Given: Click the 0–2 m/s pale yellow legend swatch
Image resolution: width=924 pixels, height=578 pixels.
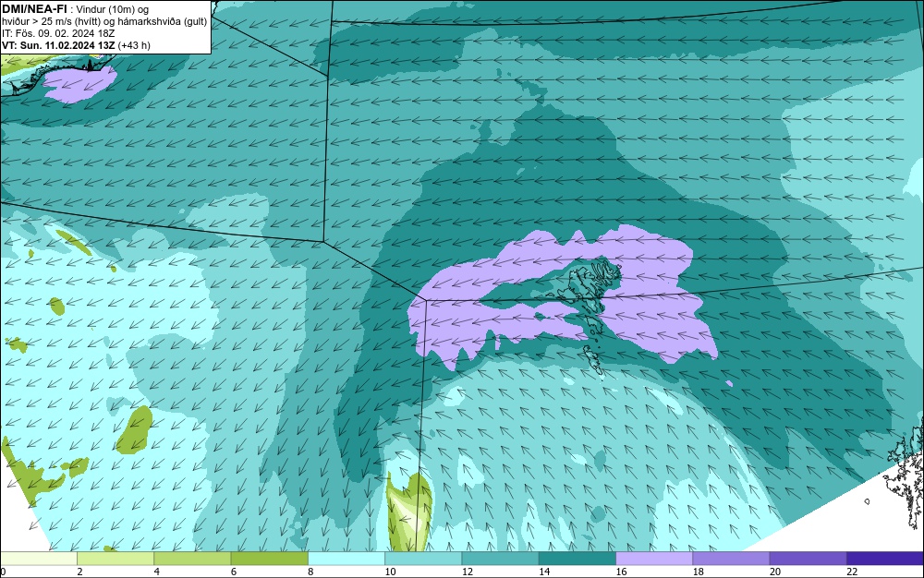Looking at the screenshot, I should click(x=38, y=558).
